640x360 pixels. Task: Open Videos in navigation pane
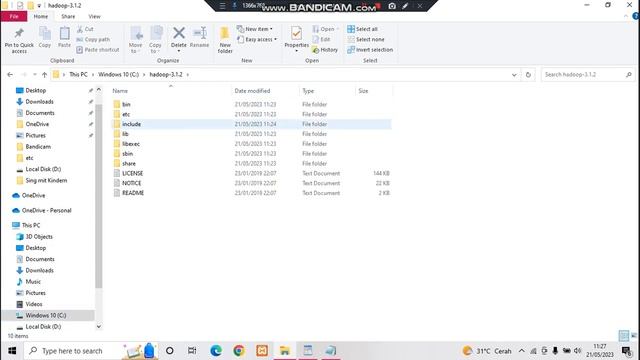pos(33,304)
